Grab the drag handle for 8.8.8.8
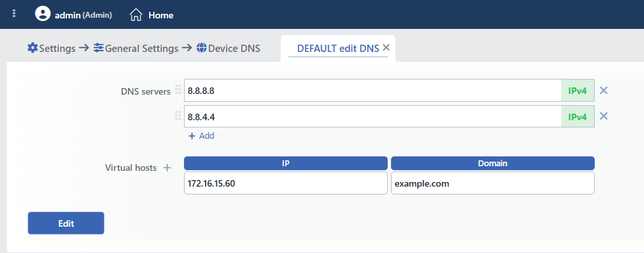This screenshot has width=644, height=253. 178,89
